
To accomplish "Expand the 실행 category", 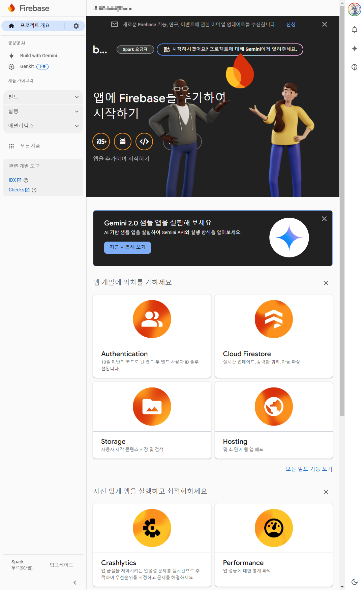I will 43,112.
